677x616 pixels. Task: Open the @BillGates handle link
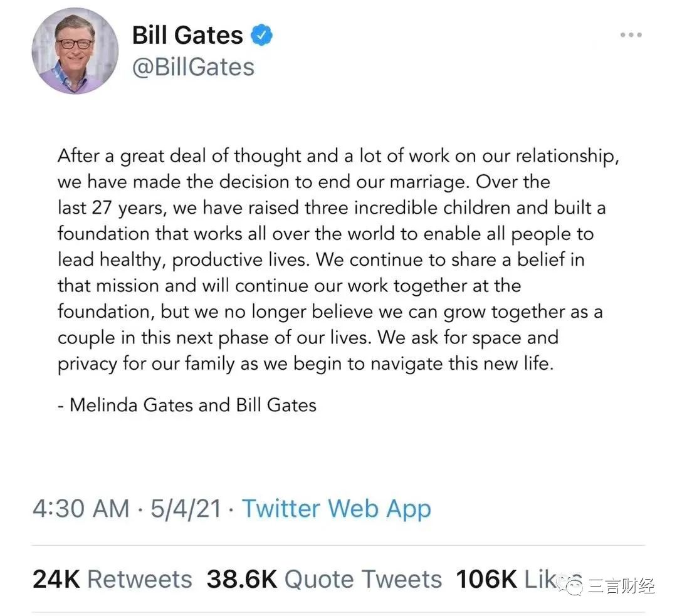pos(194,67)
